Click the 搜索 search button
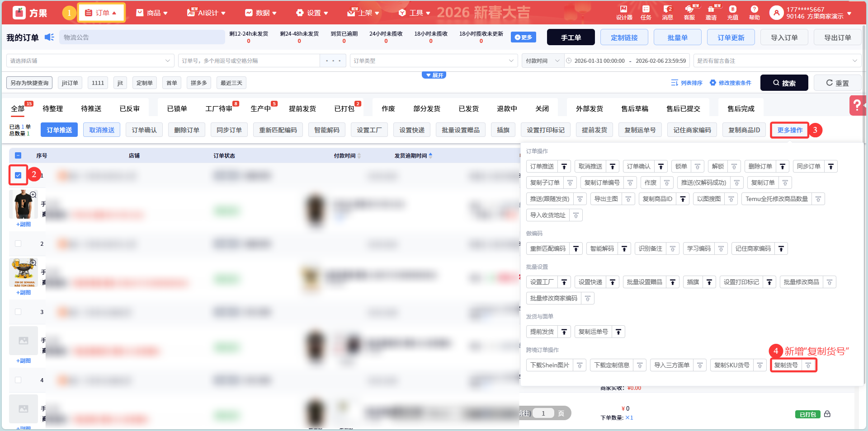Image resolution: width=868 pixels, height=431 pixels. [784, 83]
